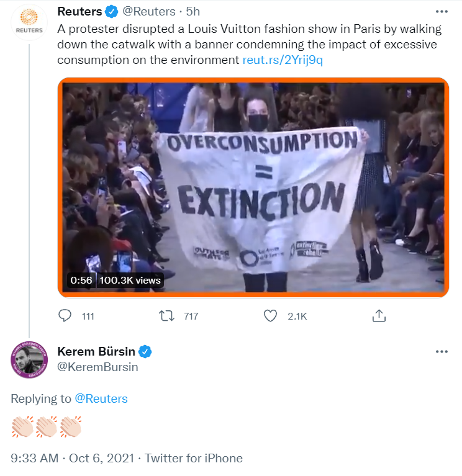Retweet the Reuters fashion show post

167,316
